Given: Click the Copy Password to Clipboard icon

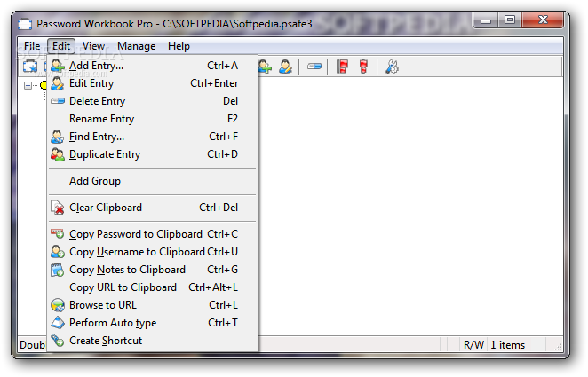Looking at the screenshot, I should click(58, 234).
